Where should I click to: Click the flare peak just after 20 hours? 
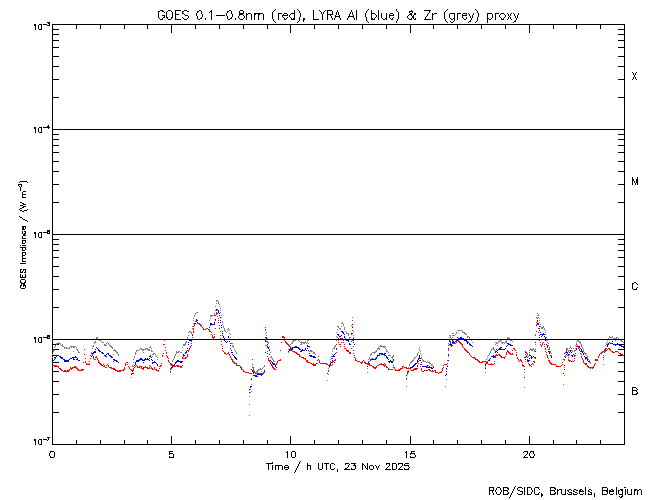[538, 313]
